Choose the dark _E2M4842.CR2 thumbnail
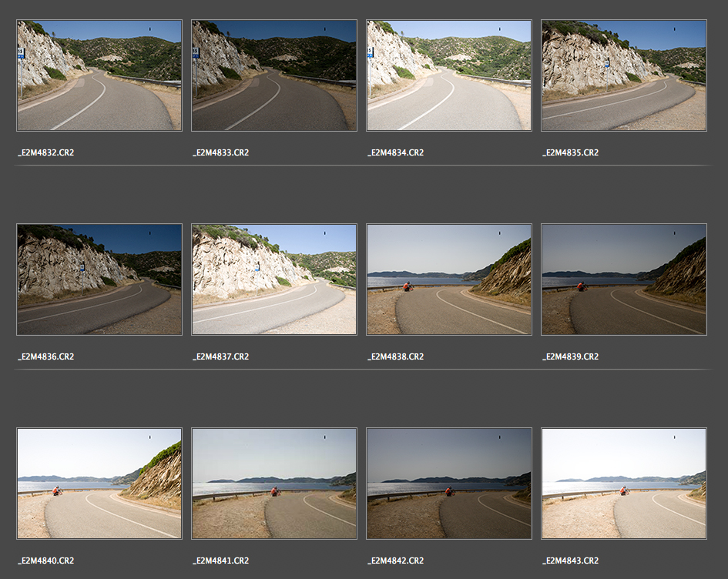 click(449, 484)
